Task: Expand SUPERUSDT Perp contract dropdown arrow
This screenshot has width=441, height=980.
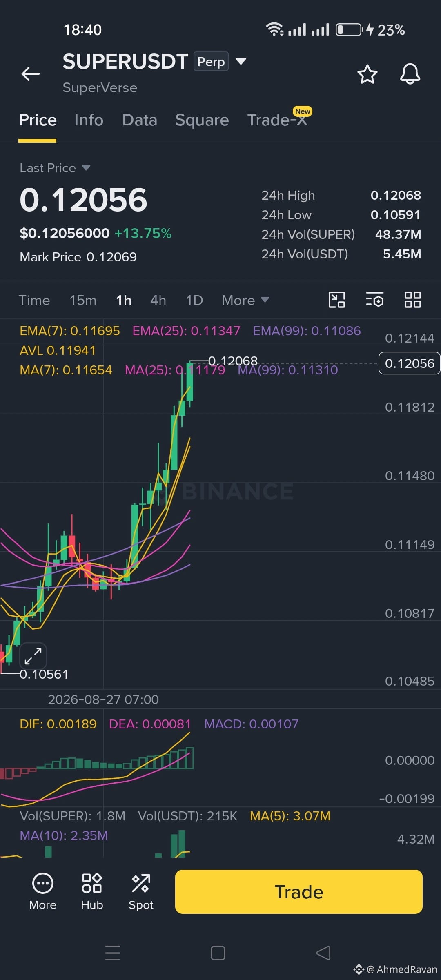Action: (241, 62)
